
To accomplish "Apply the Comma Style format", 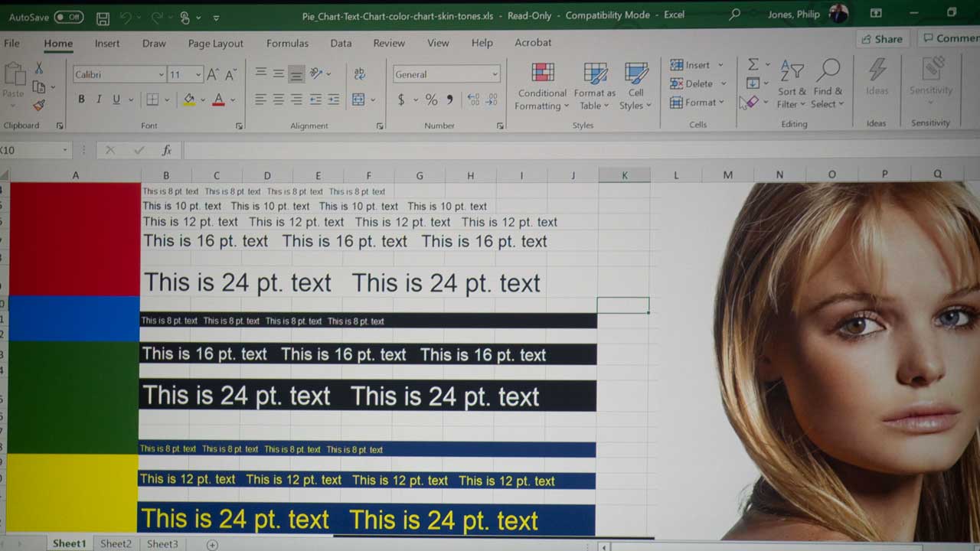I will click(449, 99).
